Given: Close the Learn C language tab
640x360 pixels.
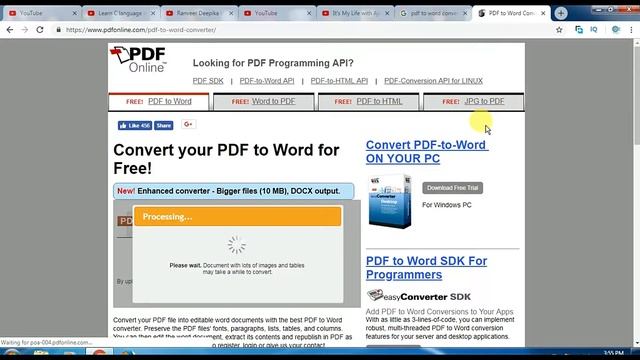Looking at the screenshot, I should (153, 13).
